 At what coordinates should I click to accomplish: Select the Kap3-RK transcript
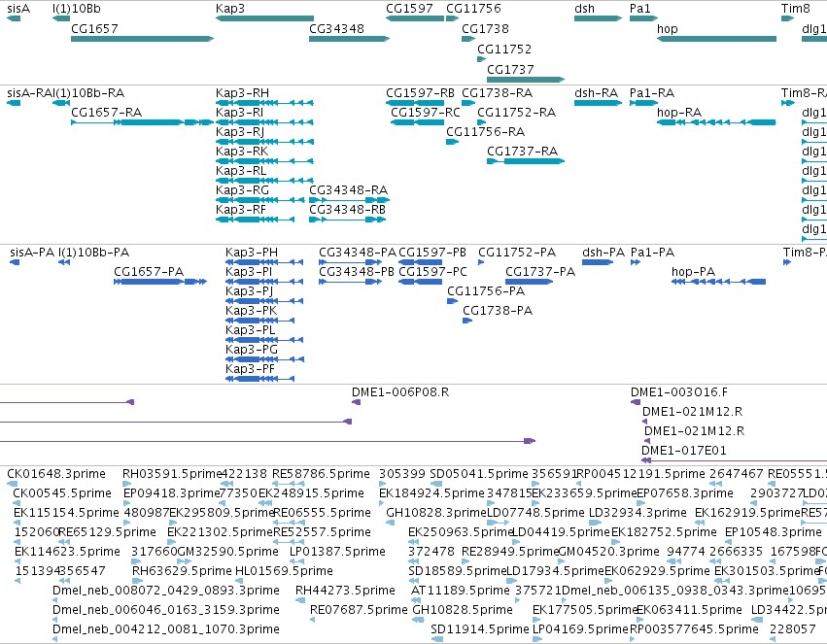click(264, 161)
